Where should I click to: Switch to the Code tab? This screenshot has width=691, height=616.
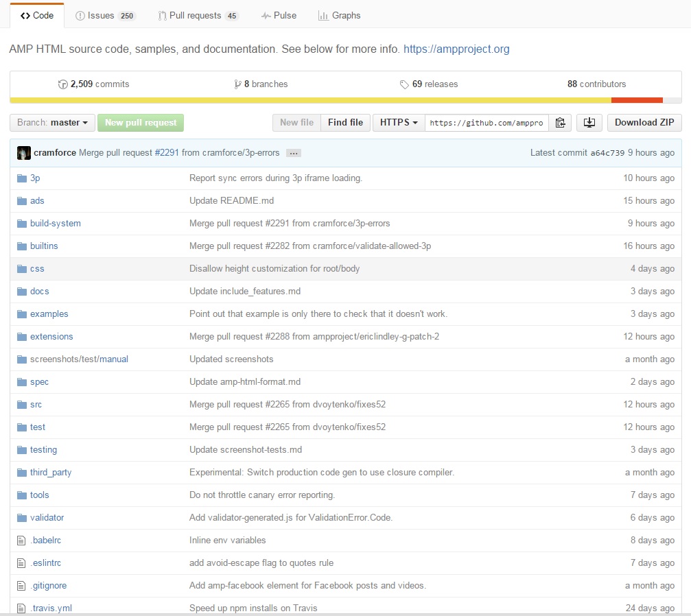point(37,15)
